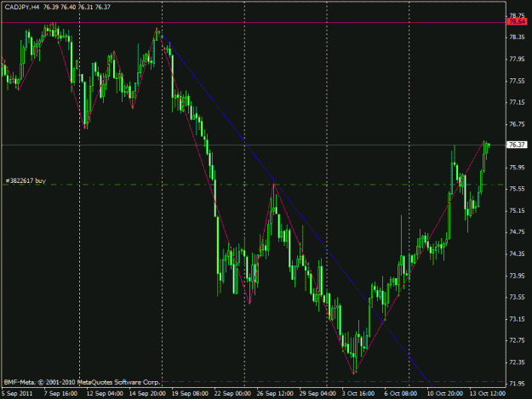Viewport: 532px width, 399px height.
Task: Click the 75.55 price scale label
Action: (517, 189)
